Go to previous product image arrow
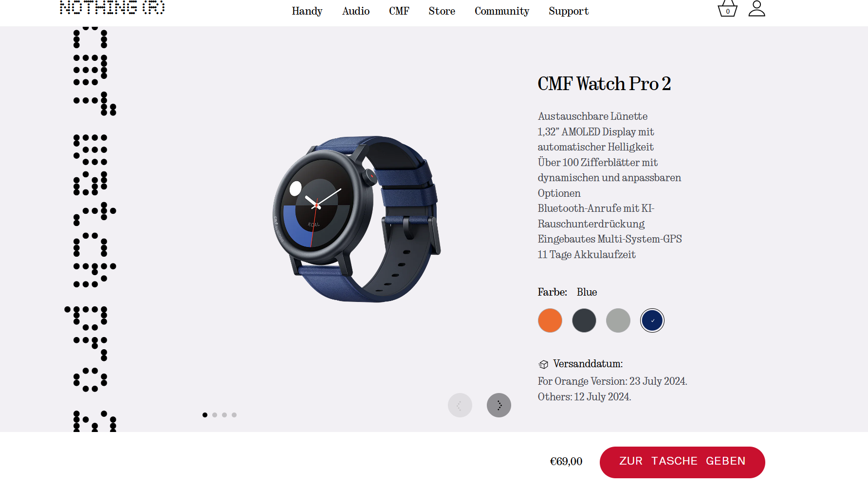The height and width of the screenshot is (488, 868). pos(460,405)
